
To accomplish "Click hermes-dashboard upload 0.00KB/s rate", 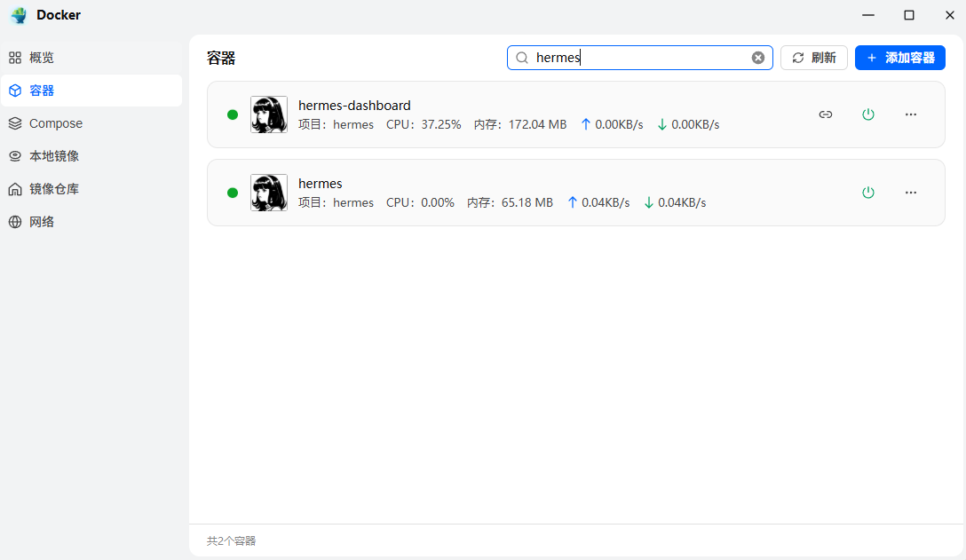I will 612,124.
